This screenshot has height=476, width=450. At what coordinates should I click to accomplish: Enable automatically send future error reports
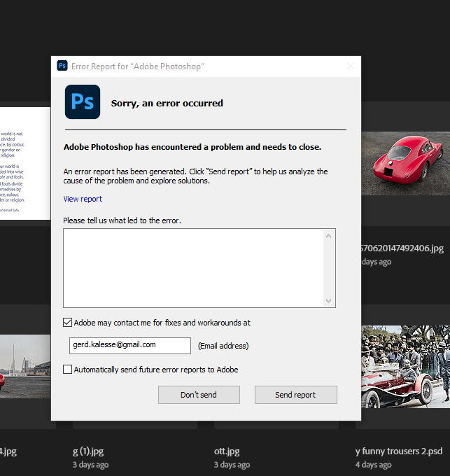pyautogui.click(x=67, y=370)
